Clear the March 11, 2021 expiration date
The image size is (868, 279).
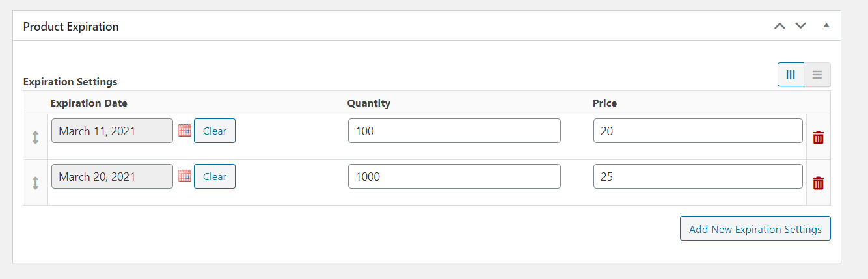click(x=215, y=131)
